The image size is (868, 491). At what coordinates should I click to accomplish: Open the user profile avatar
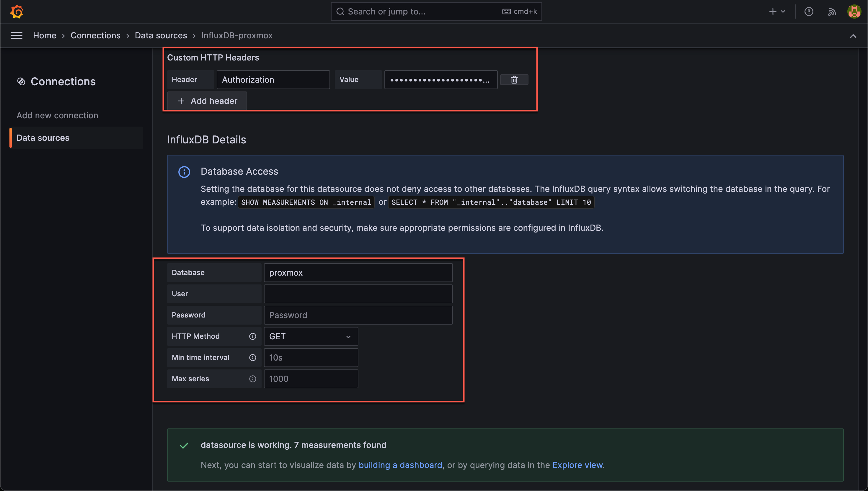(x=854, y=12)
